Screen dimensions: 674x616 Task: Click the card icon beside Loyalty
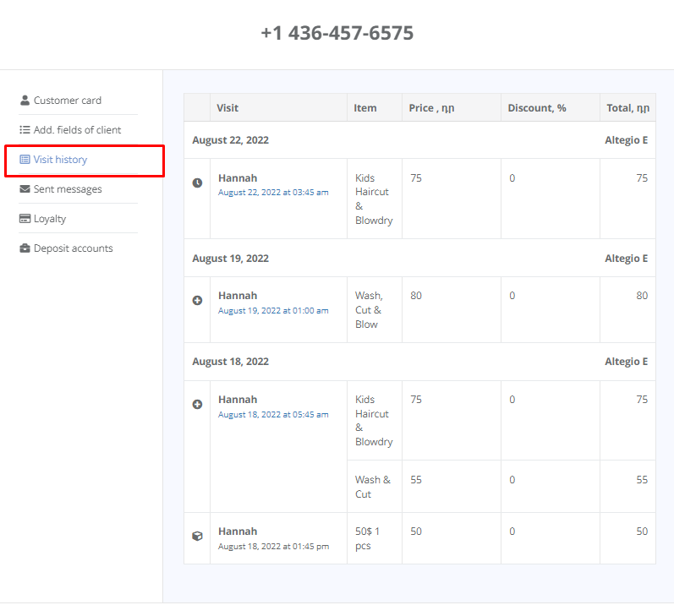click(25, 218)
